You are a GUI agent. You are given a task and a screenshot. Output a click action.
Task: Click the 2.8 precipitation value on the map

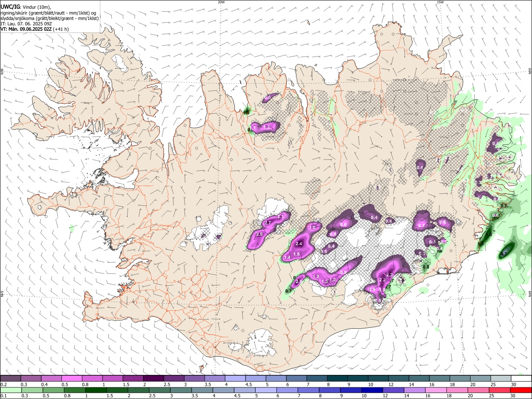pos(298,282)
